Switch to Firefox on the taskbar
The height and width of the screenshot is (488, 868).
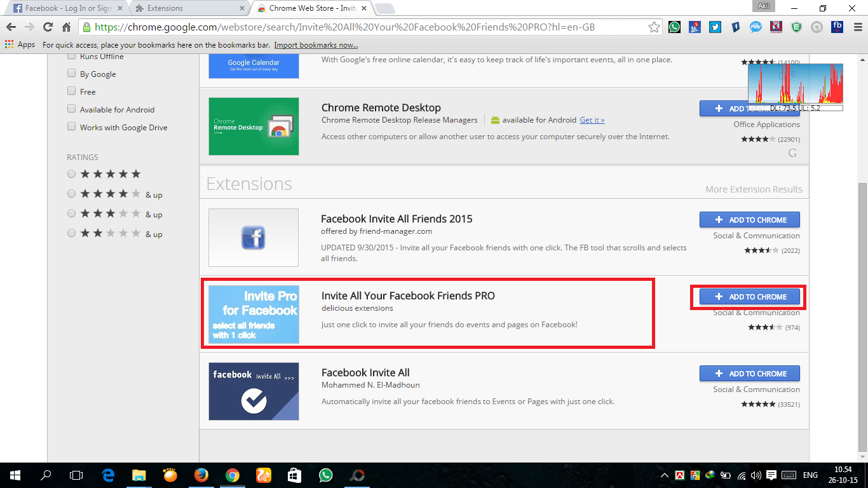click(201, 475)
